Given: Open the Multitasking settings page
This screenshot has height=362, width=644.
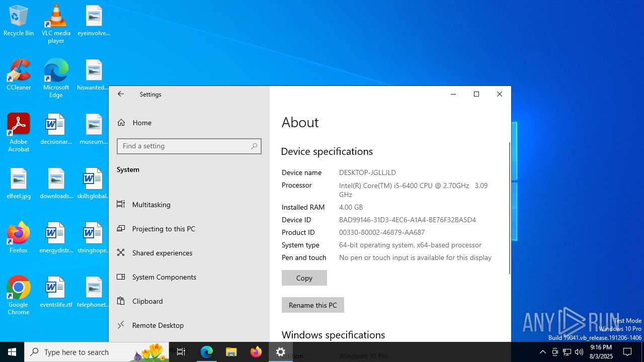Looking at the screenshot, I should coord(189,205).
